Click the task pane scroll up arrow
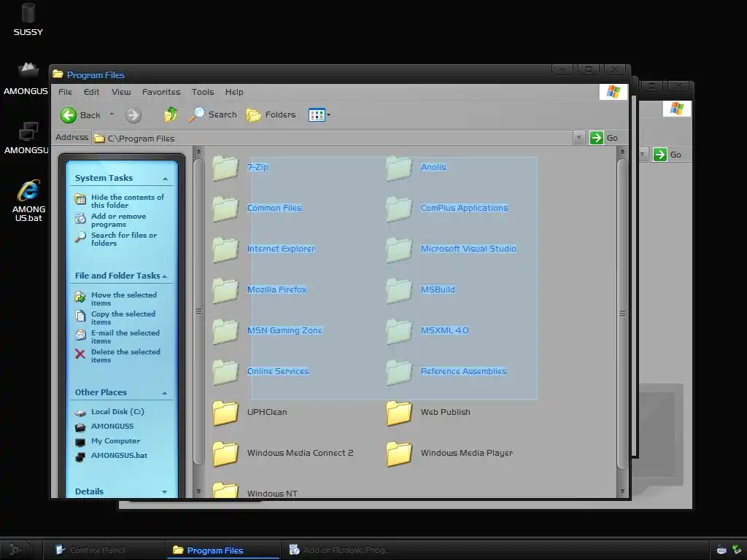The width and height of the screenshot is (747, 560). (198, 152)
